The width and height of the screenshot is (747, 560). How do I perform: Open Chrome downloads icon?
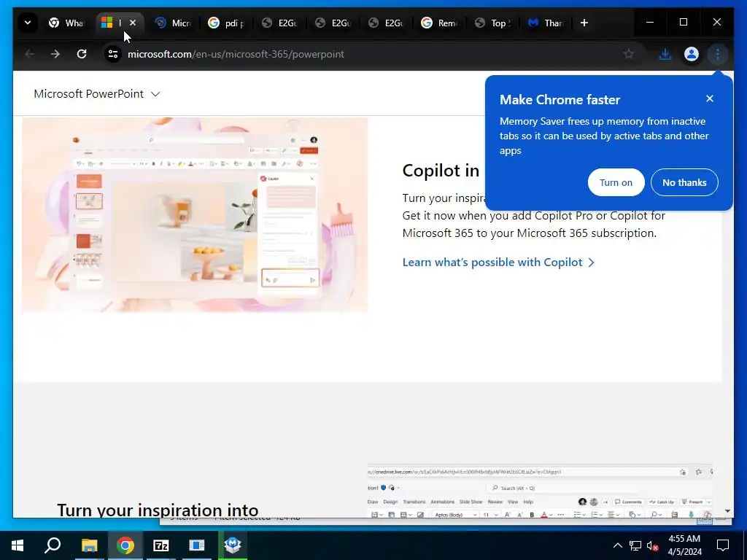[665, 54]
